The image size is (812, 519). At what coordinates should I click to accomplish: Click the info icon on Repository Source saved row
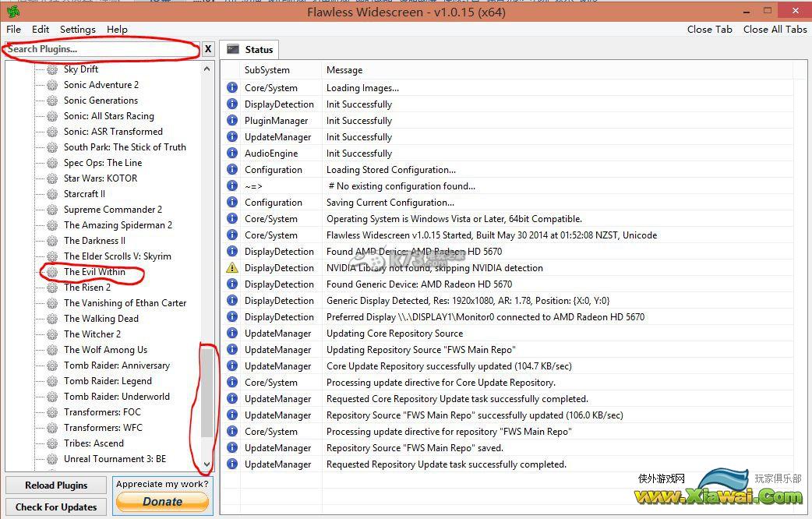[232, 447]
